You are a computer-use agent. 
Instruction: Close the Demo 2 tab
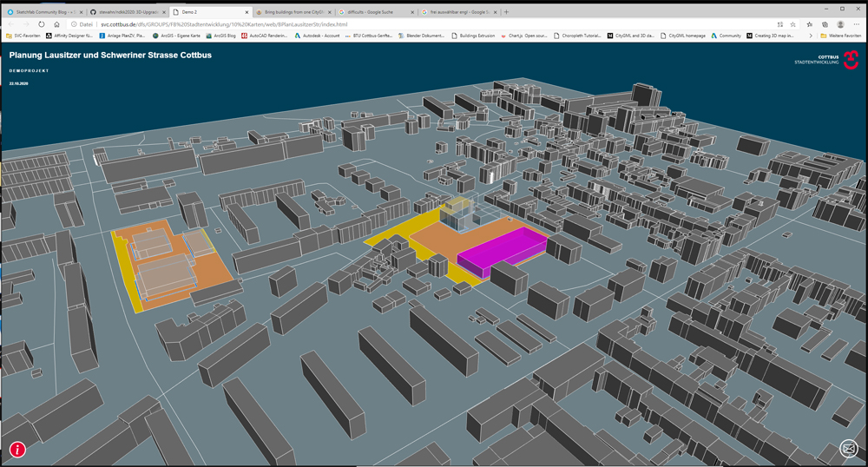[247, 11]
